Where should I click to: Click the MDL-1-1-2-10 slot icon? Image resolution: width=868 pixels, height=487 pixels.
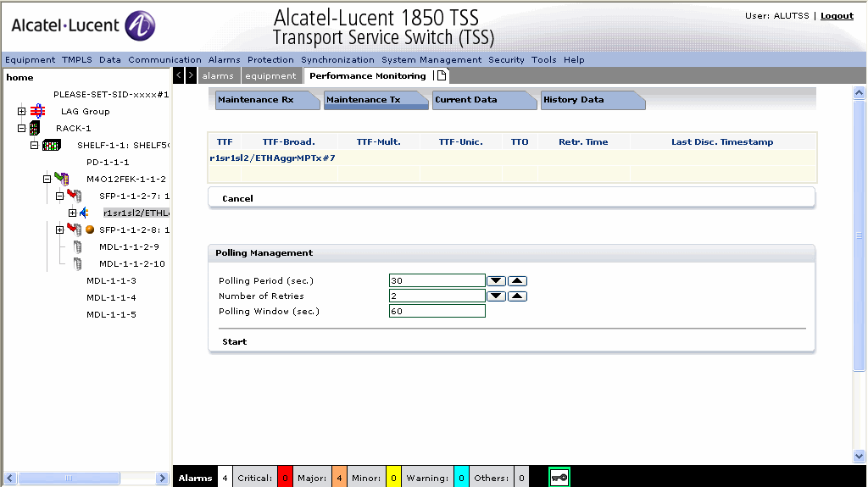(77, 264)
